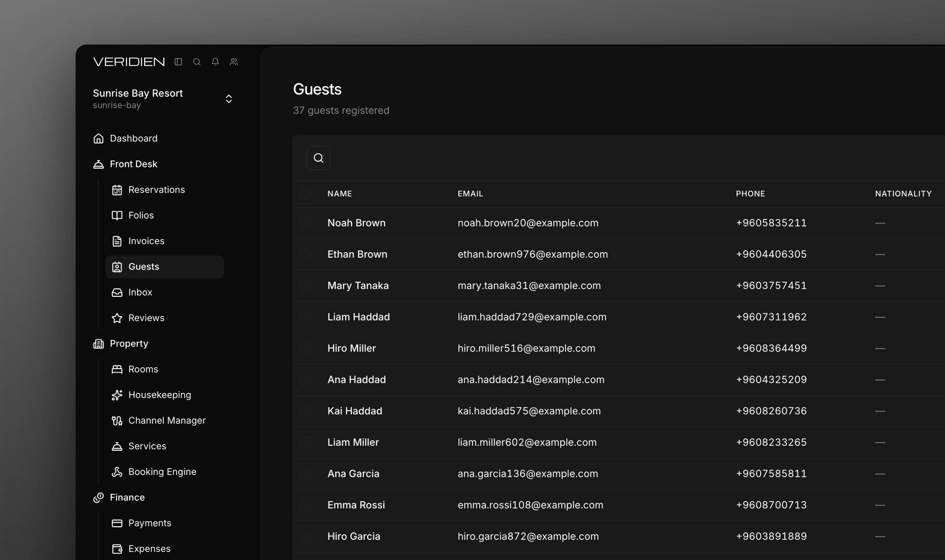This screenshot has height=560, width=945.
Task: Sort by NAME column header
Action: point(340,194)
